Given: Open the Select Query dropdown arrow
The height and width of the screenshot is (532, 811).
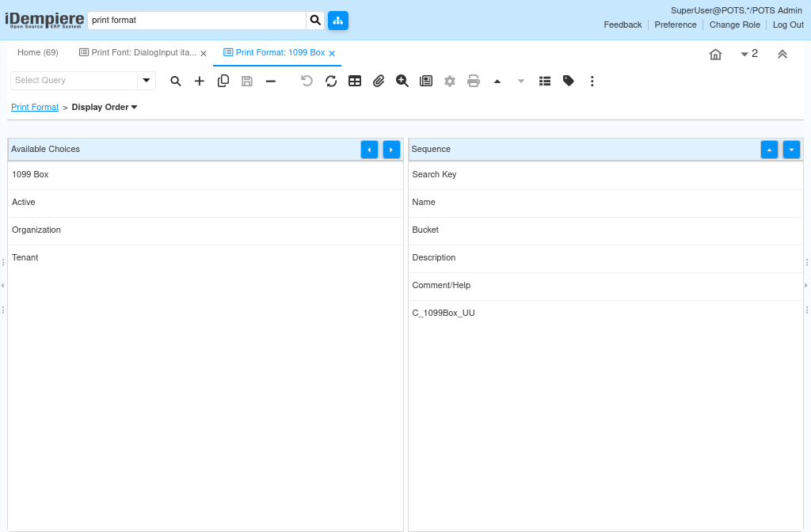Looking at the screenshot, I should pos(147,81).
